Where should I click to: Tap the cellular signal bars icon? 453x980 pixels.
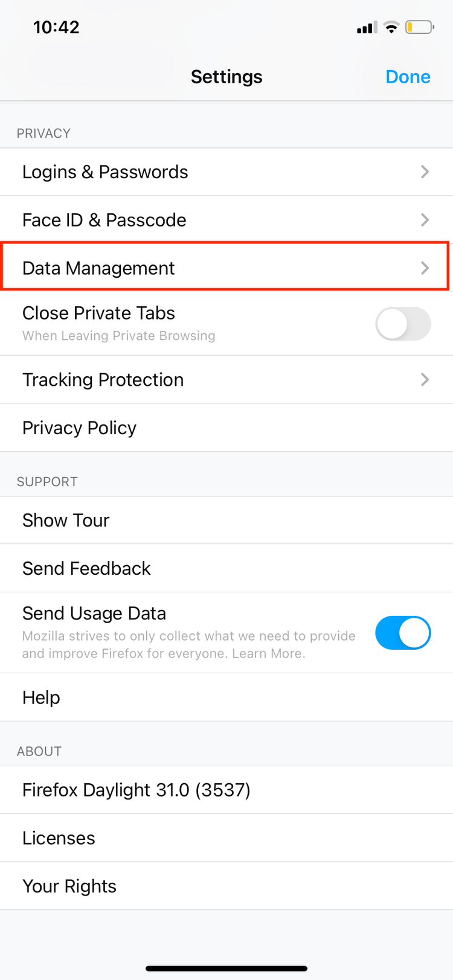click(x=367, y=28)
